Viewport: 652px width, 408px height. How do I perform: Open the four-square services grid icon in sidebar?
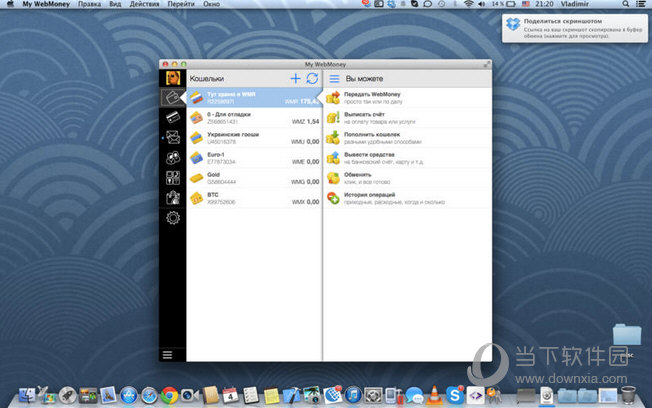click(173, 178)
